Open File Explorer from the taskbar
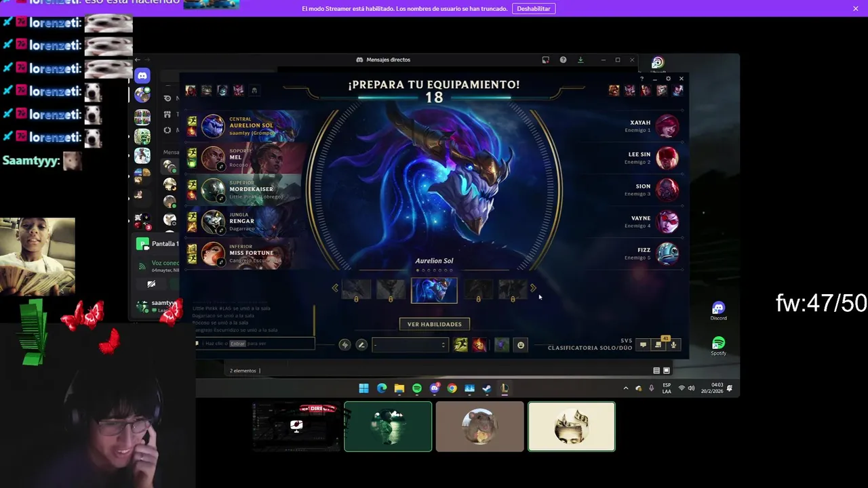The width and height of the screenshot is (868, 488). pyautogui.click(x=399, y=388)
